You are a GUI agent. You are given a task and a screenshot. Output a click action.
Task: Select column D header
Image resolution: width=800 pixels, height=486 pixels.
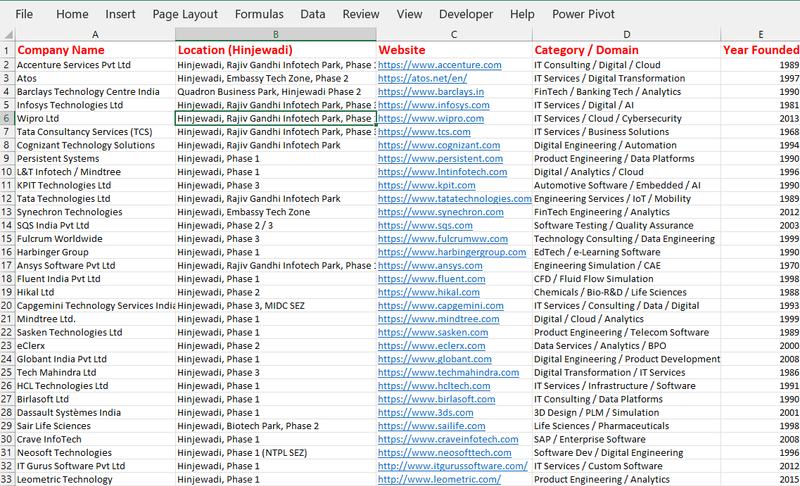[627, 35]
